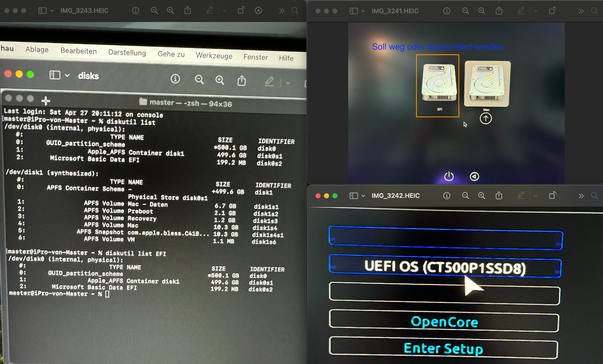Toggle the sidebar in the IMG_3243.HEIC window
Viewport: 603px width, 364px height.
(43, 10)
